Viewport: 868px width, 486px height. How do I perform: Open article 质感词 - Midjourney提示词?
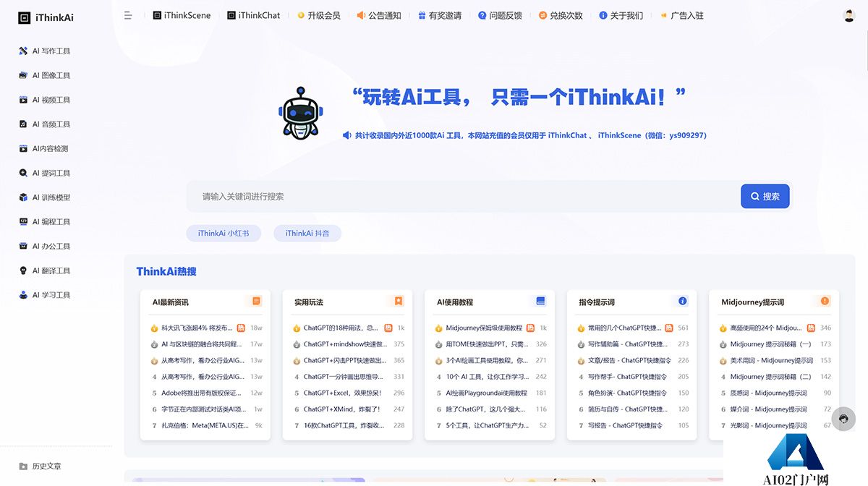(x=768, y=393)
